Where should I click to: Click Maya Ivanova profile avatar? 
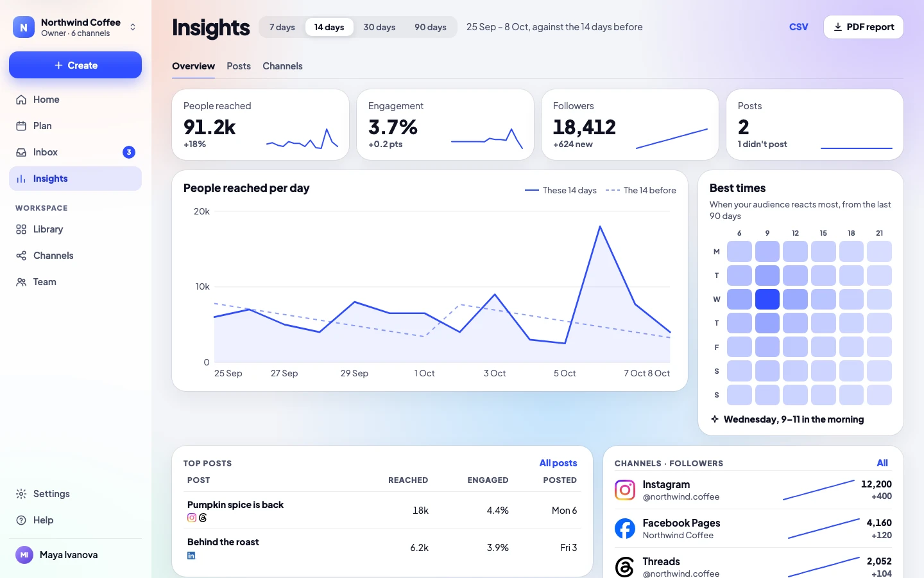click(24, 555)
